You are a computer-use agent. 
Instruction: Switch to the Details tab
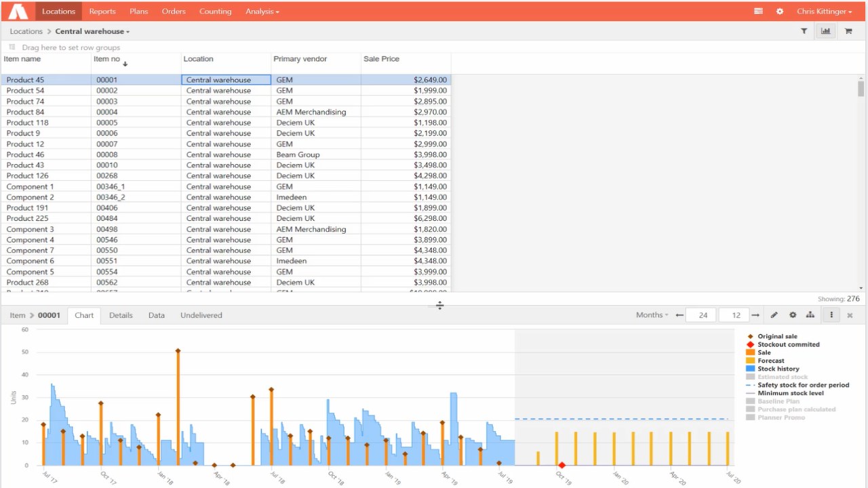pyautogui.click(x=121, y=315)
